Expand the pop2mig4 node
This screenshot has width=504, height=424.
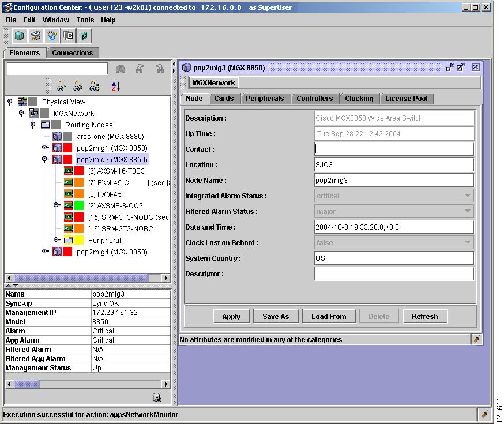tap(45, 252)
